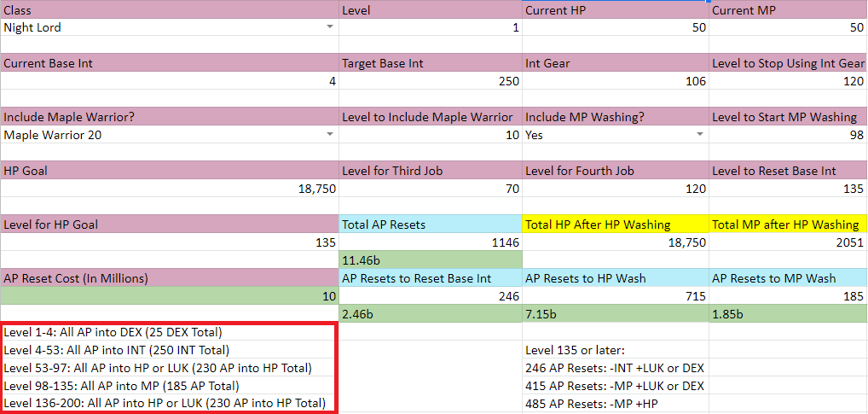Expand the Maple Warrior 20 dropdown arrow
The height and width of the screenshot is (414, 868).
click(x=330, y=135)
